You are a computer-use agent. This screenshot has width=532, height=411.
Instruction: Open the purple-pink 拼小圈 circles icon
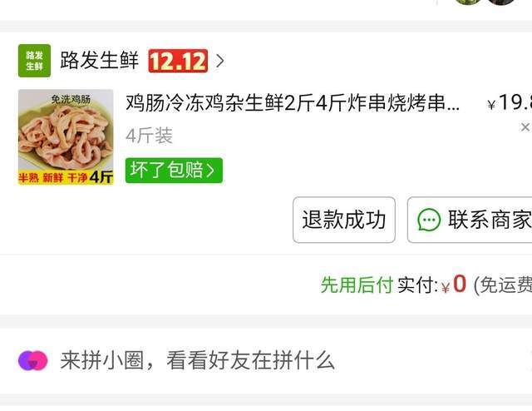pyautogui.click(x=32, y=360)
